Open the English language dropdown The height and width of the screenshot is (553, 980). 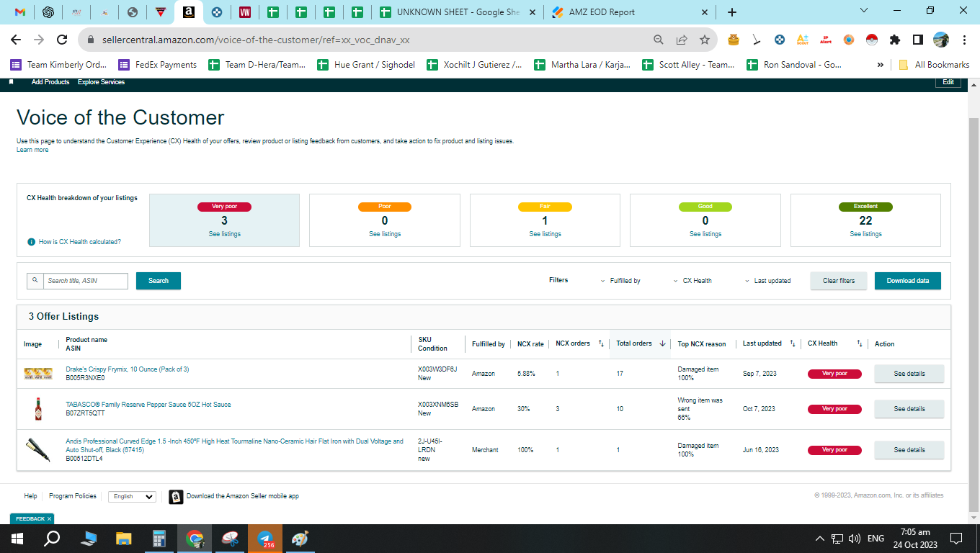tap(132, 496)
